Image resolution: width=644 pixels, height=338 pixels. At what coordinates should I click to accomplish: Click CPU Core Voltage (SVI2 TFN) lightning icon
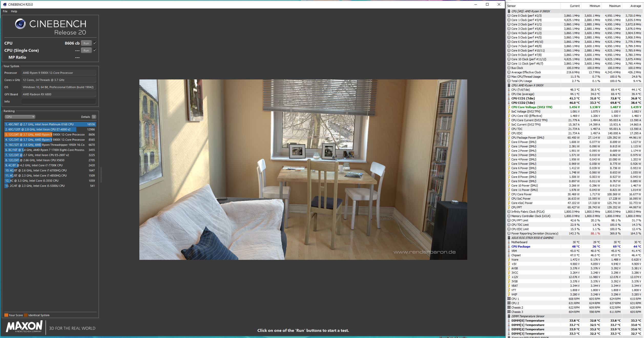click(x=509, y=107)
